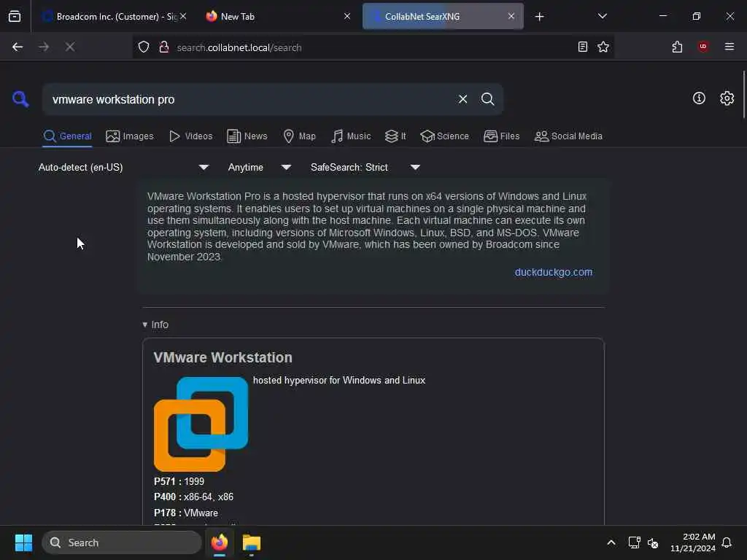Click the SearXNG magnifier logo

[x=20, y=99]
